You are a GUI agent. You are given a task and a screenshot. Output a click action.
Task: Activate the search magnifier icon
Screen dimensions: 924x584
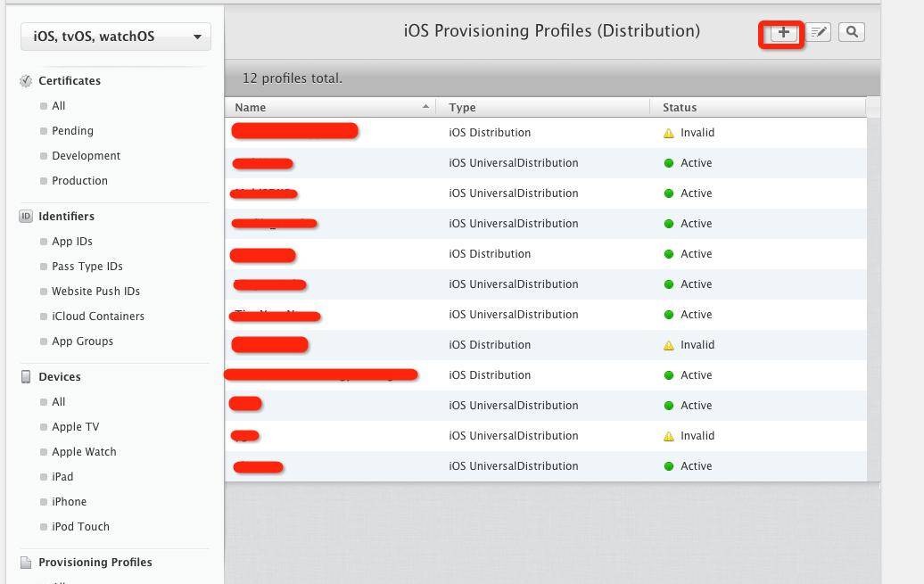851,32
